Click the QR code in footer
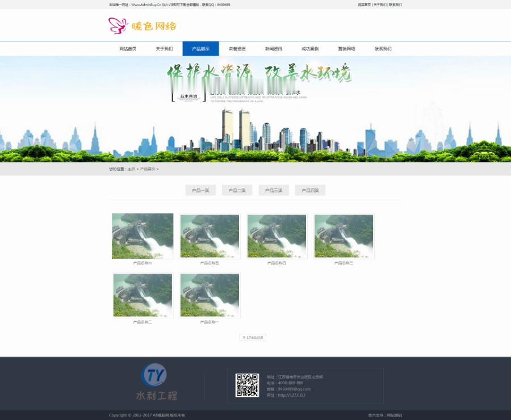The image size is (511, 420). pos(247,385)
